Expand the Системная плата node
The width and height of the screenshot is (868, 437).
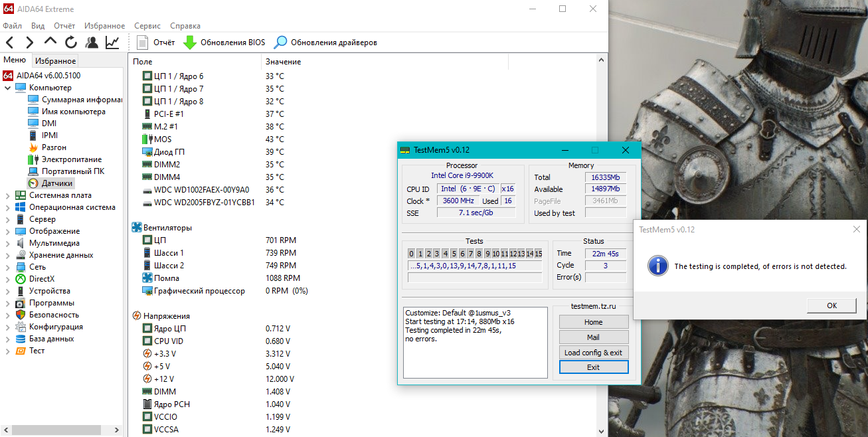(x=7, y=195)
